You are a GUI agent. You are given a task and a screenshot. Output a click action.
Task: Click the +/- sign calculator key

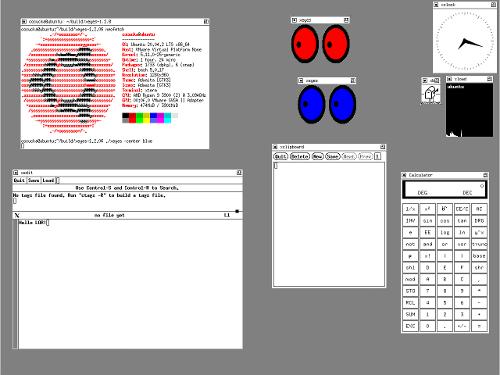(x=462, y=326)
